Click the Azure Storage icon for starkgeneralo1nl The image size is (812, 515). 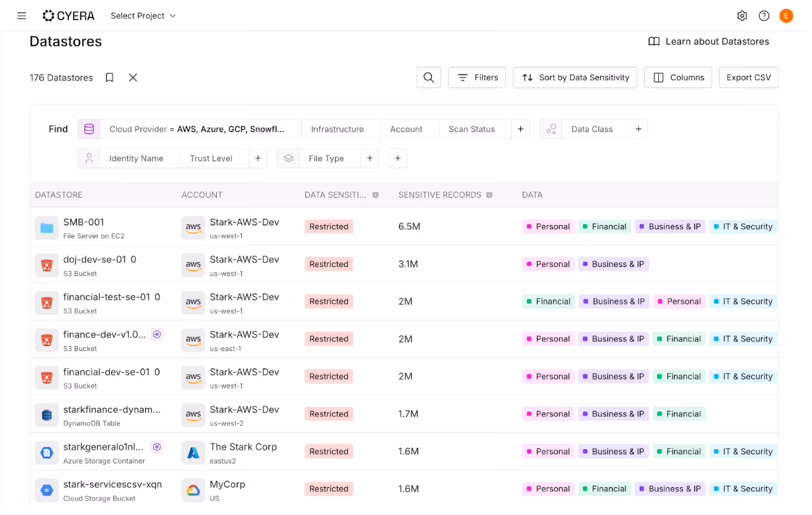(46, 452)
